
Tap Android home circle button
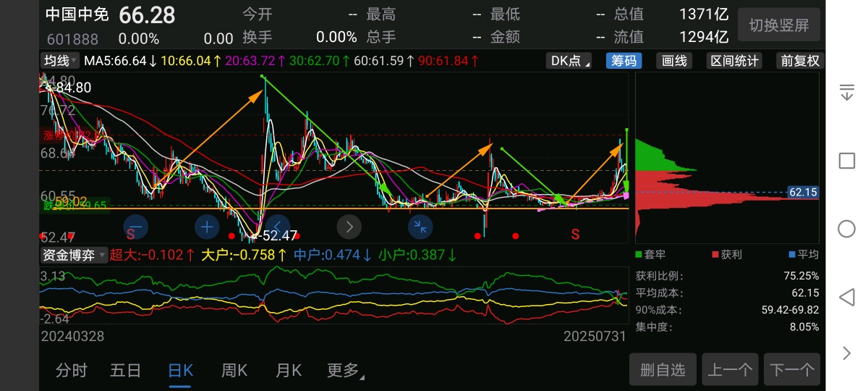(x=846, y=229)
